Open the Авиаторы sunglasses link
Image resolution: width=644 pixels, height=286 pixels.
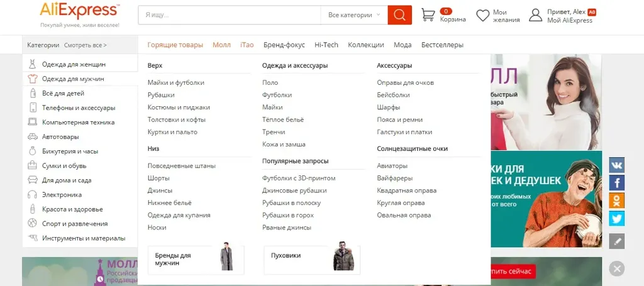392,166
